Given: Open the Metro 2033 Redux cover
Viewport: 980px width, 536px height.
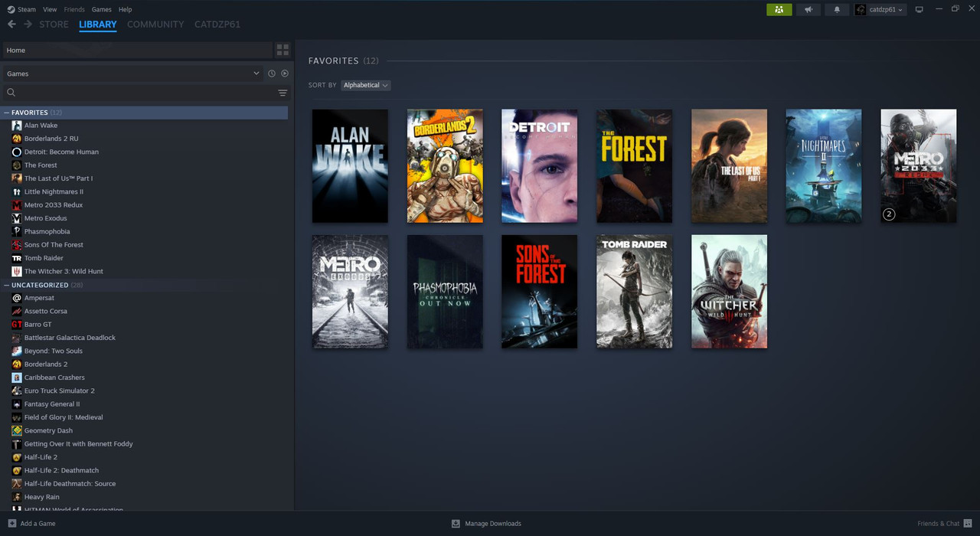Looking at the screenshot, I should coord(919,166).
